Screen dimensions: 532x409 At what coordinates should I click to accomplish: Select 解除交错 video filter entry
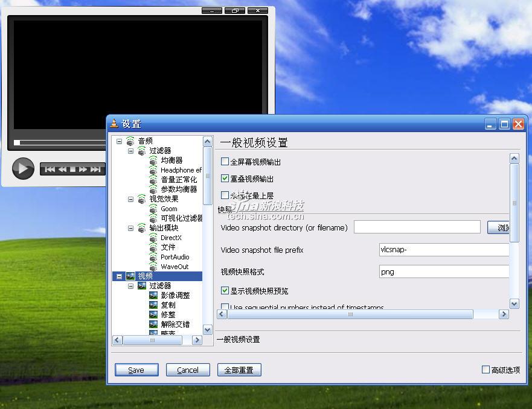coord(175,325)
